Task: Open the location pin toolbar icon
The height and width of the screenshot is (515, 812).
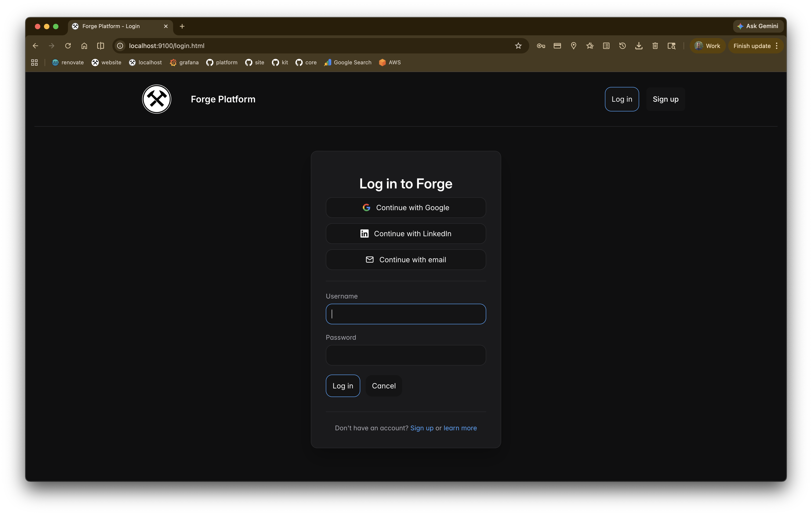Action: pyautogui.click(x=574, y=46)
